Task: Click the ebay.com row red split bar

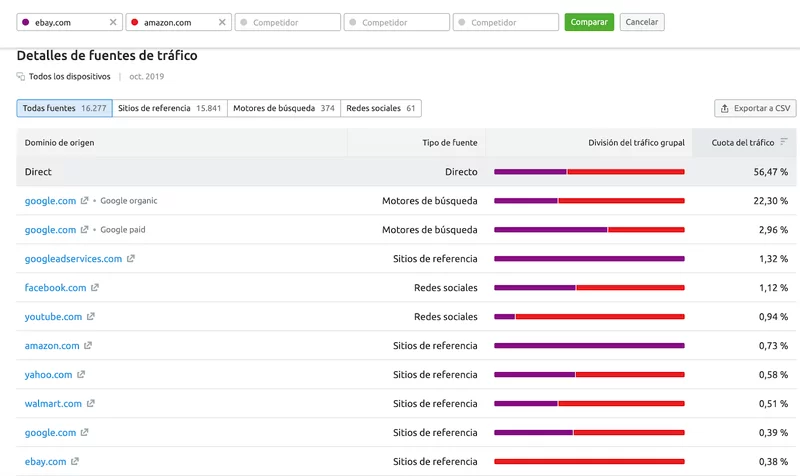Action: 589,461
